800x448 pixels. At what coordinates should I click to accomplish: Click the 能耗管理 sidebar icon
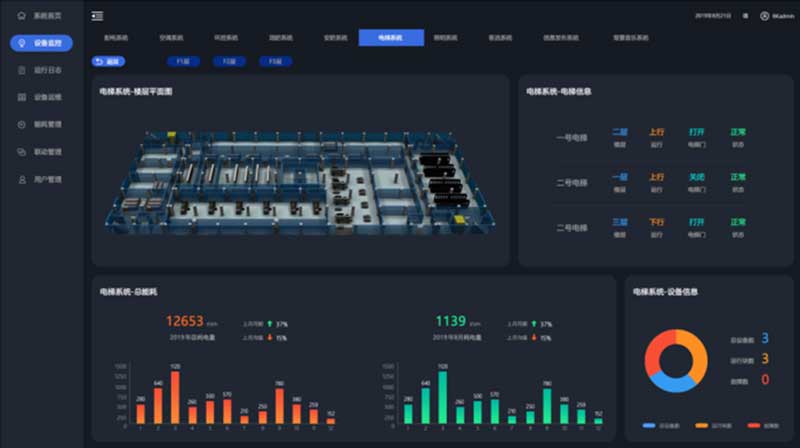click(x=22, y=125)
